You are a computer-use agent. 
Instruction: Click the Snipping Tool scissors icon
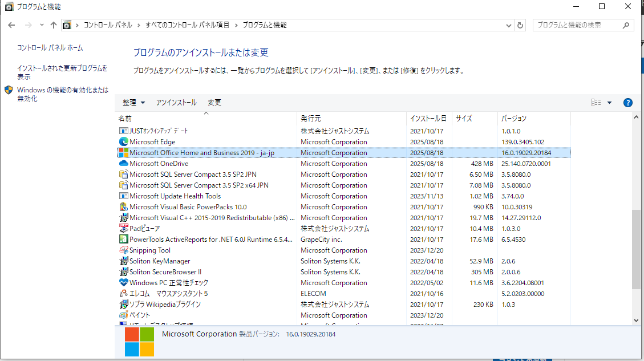[x=123, y=250]
